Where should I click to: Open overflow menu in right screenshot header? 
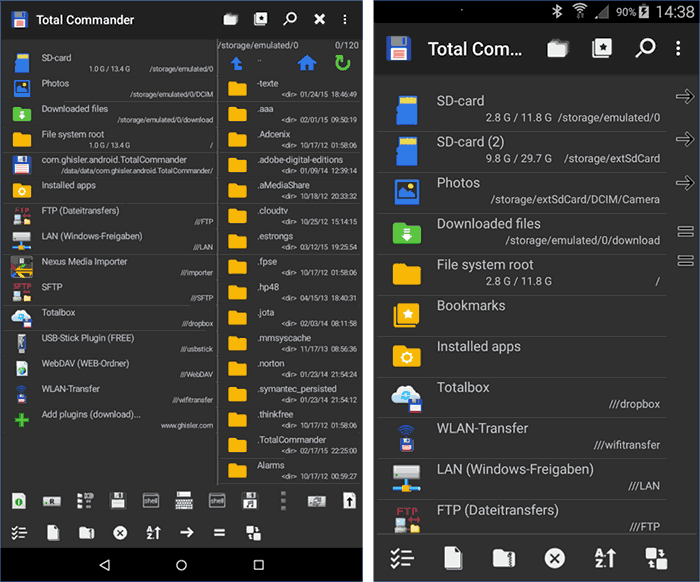pyautogui.click(x=678, y=48)
